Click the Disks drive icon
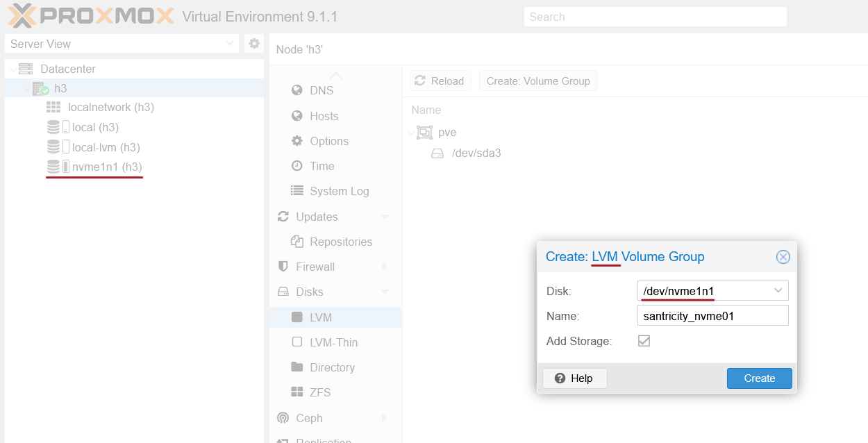Viewport: 868px width, 443px height. coord(283,292)
